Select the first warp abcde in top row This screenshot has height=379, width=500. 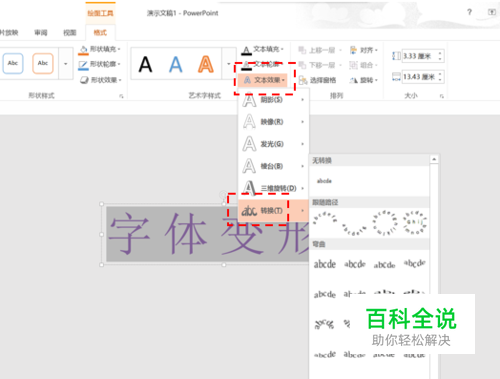[324, 264]
